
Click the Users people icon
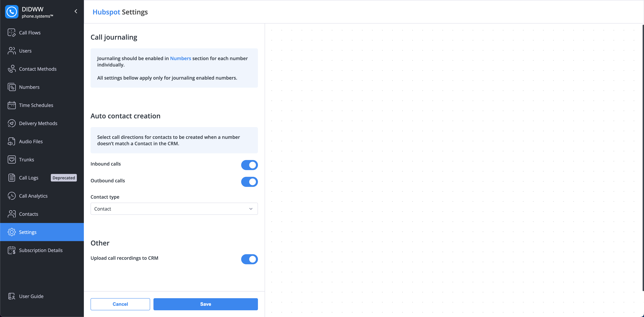click(12, 51)
